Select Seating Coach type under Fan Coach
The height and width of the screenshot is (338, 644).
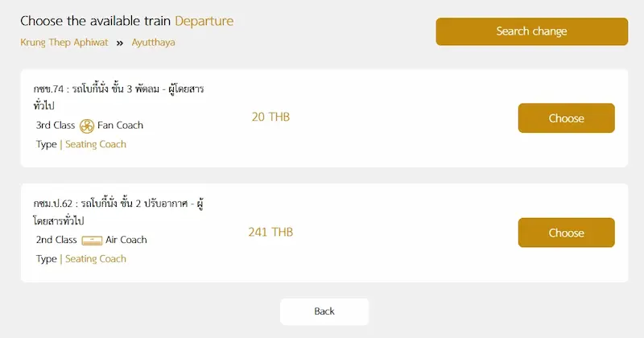96,145
